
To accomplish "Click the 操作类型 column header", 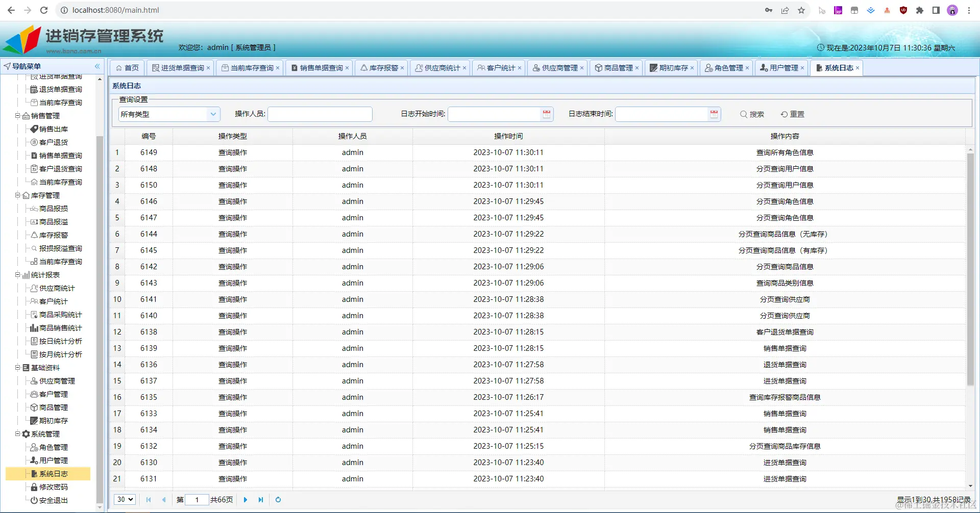I will point(233,136).
